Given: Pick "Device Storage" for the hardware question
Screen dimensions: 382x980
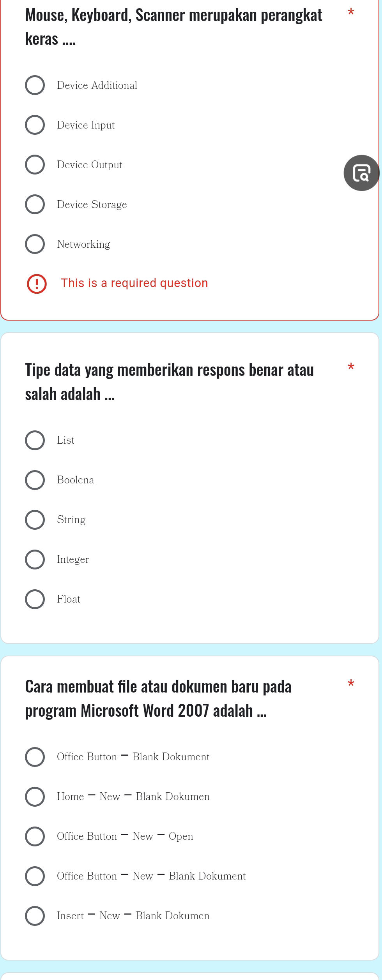Looking at the screenshot, I should click(x=35, y=204).
